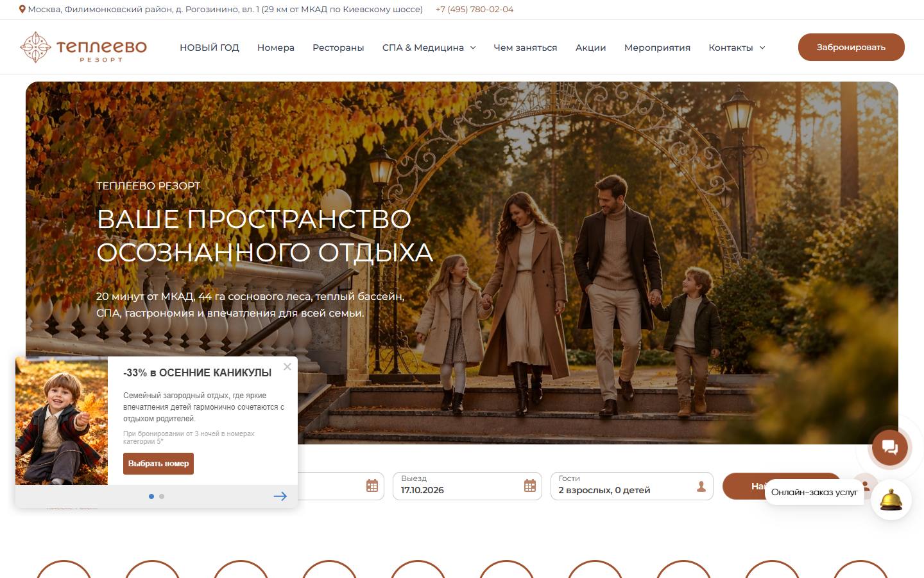The image size is (924, 578).
Task: Open the Выезд date field
Action: click(467, 486)
